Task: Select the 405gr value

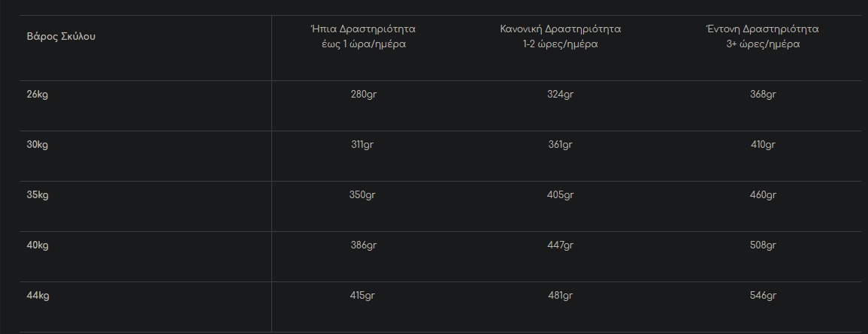Action: [561, 195]
